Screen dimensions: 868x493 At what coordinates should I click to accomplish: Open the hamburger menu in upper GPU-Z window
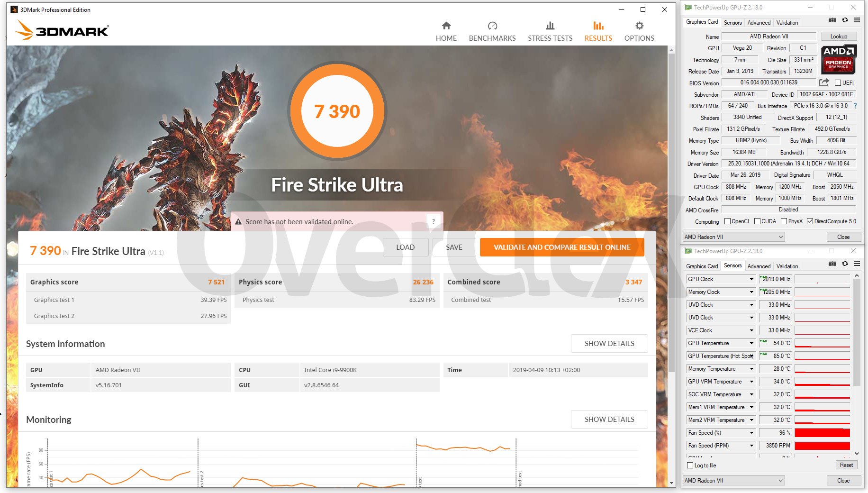click(x=857, y=20)
